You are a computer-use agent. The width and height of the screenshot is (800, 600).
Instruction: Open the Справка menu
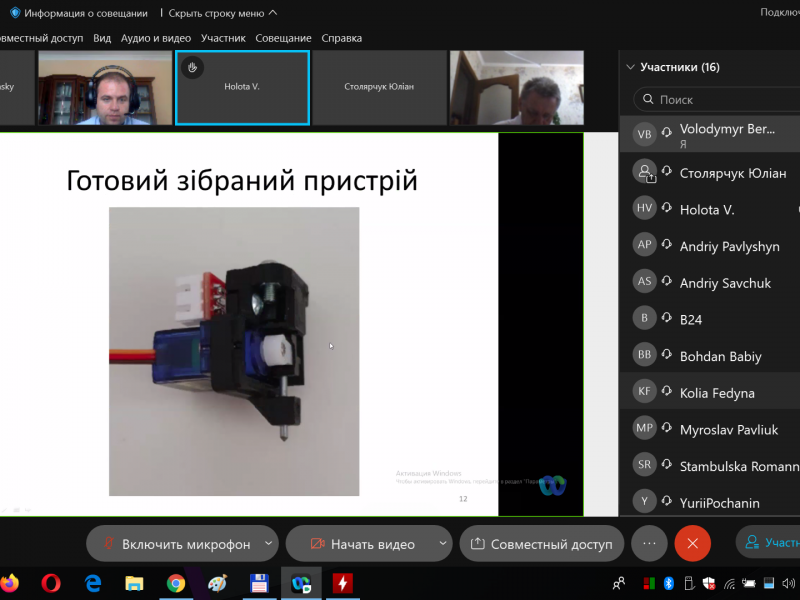(x=341, y=38)
